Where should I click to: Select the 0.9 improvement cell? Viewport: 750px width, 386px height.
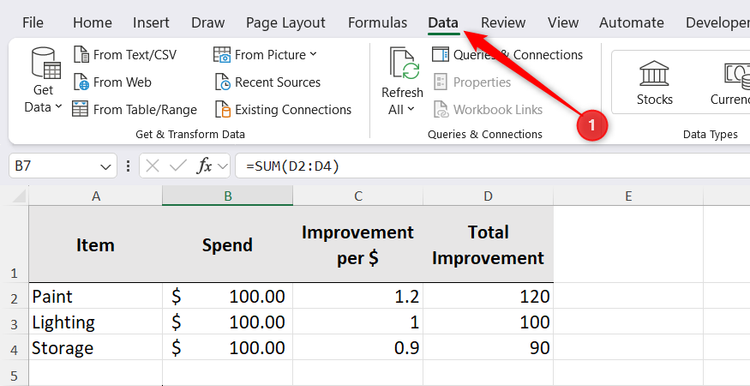pyautogui.click(x=358, y=347)
